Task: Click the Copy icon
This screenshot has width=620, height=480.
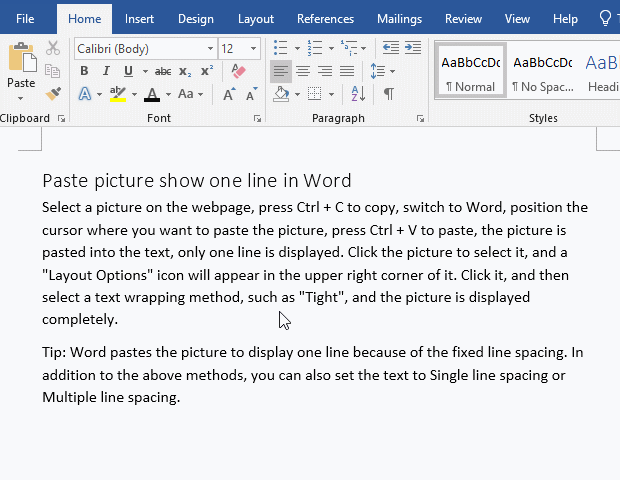Action: [53, 71]
